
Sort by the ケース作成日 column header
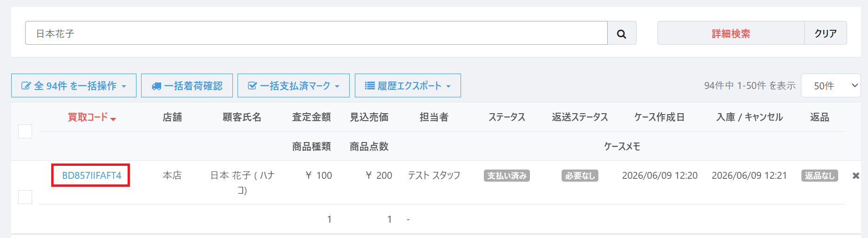(659, 117)
